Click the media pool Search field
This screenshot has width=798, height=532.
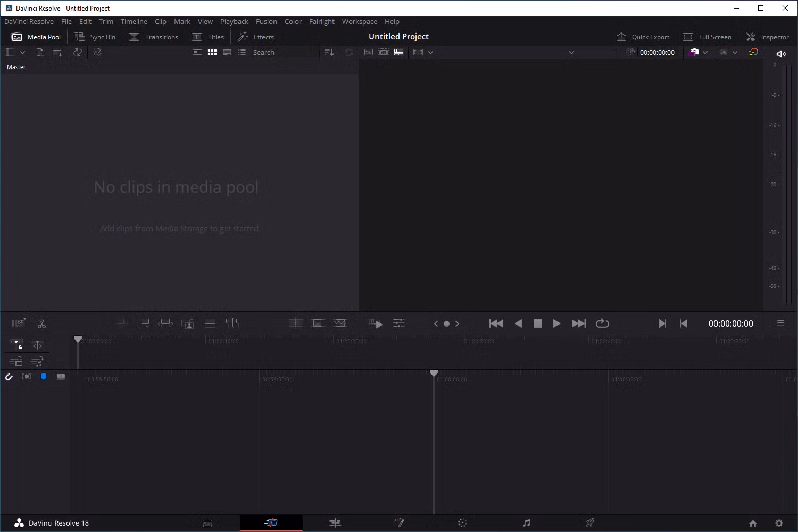coord(285,52)
